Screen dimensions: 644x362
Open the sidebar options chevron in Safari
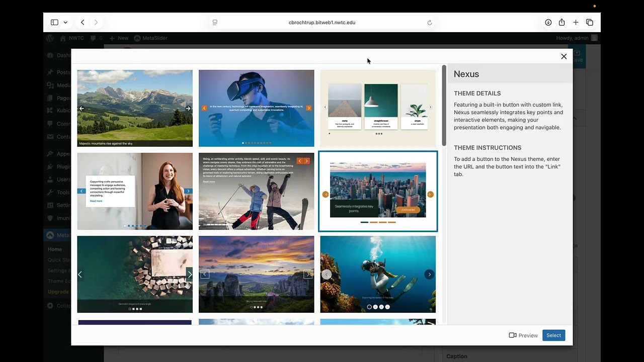65,23
